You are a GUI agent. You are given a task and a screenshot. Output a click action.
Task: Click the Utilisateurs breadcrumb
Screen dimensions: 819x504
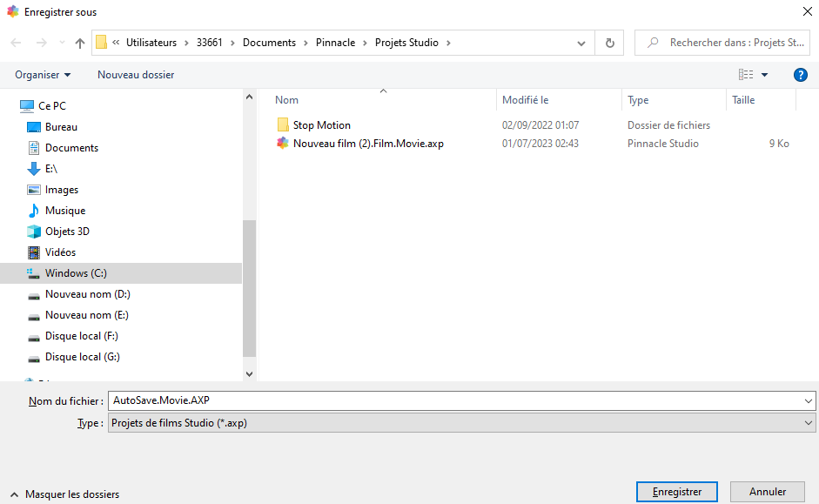pos(151,43)
